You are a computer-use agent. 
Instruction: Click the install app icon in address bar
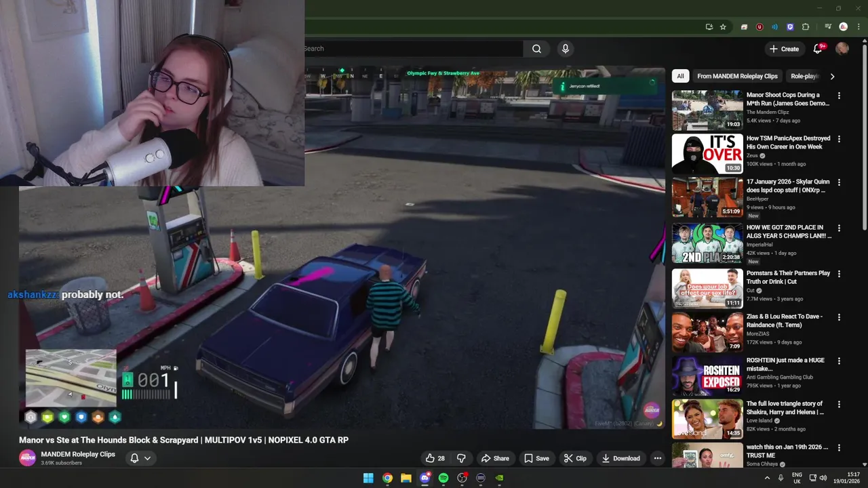pyautogui.click(x=709, y=27)
